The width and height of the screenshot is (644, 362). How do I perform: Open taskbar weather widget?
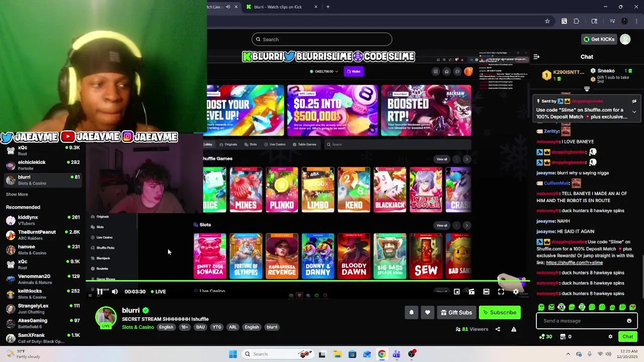coord(23,354)
